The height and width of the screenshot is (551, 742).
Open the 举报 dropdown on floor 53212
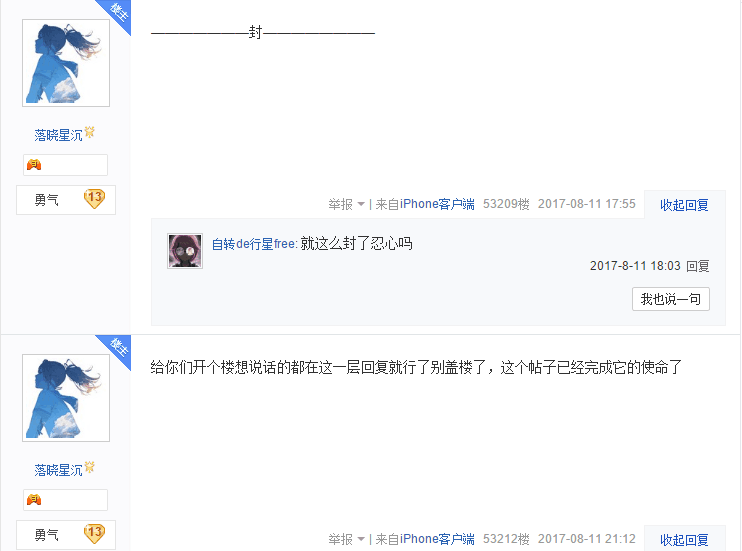coord(346,539)
